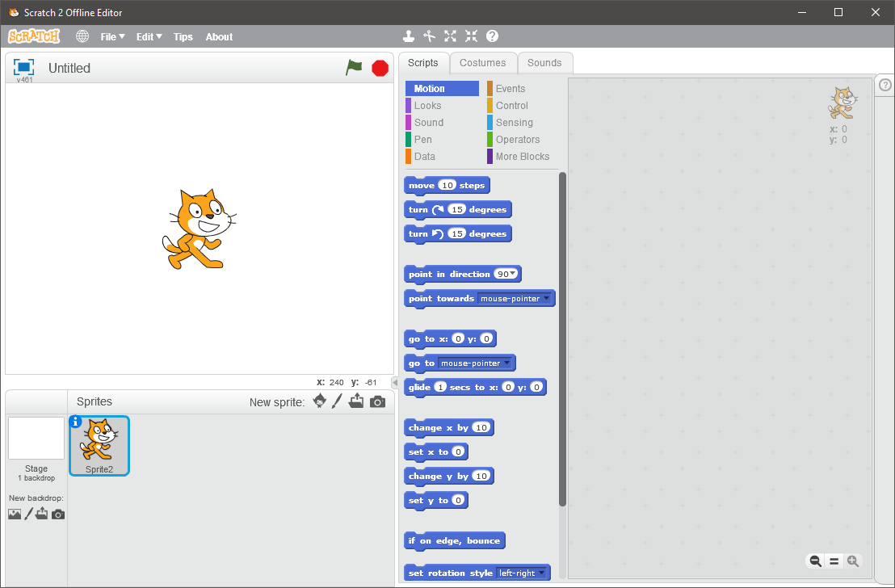Click the language globe icon
Viewport: 895px width, 588px height.
[x=81, y=36]
